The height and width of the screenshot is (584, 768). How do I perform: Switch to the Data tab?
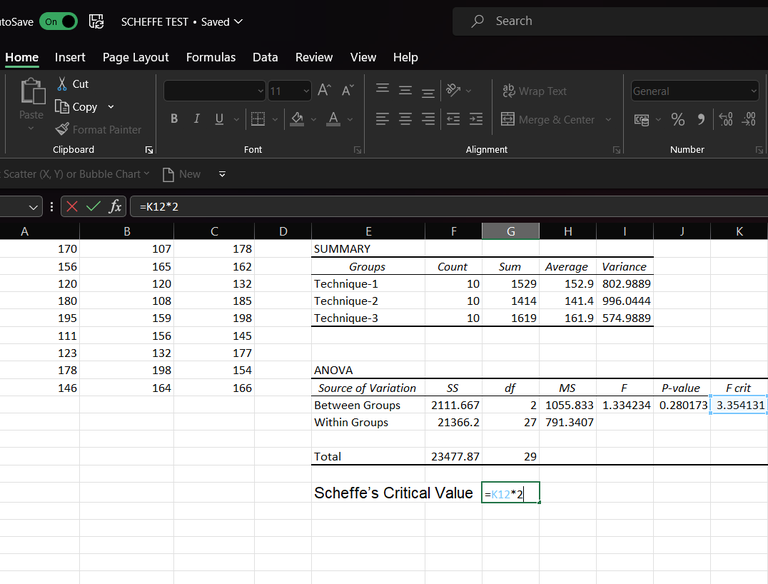tap(265, 57)
